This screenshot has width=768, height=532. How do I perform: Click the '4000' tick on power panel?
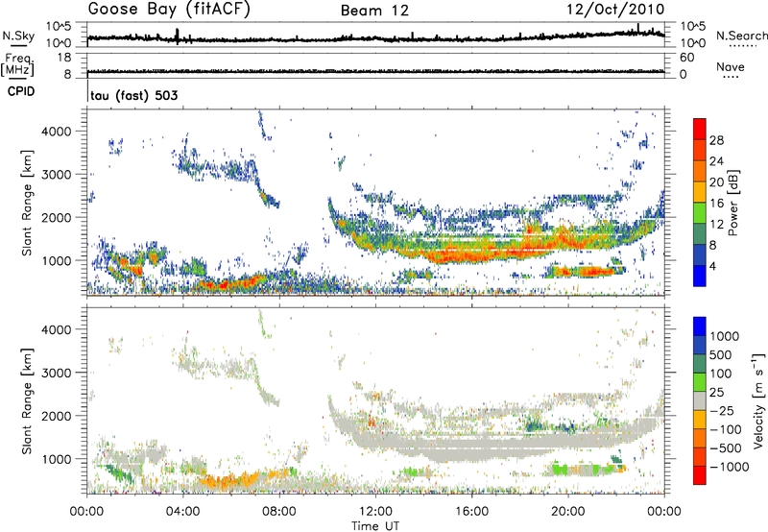[x=56, y=132]
